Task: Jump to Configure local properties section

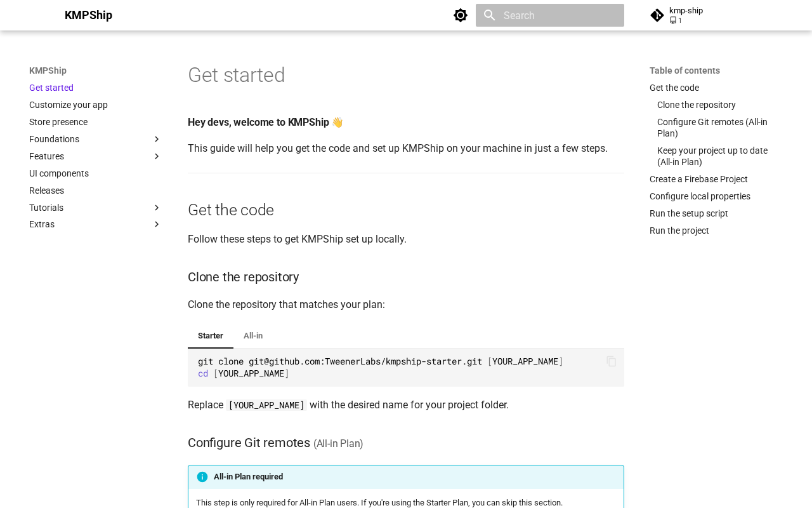Action: 700,196
